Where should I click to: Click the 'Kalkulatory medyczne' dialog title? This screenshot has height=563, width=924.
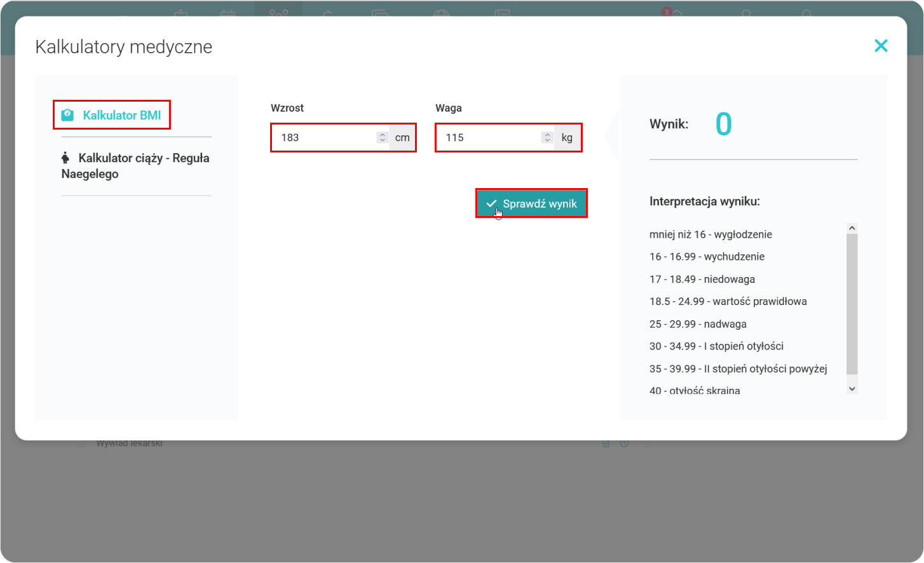click(x=124, y=47)
